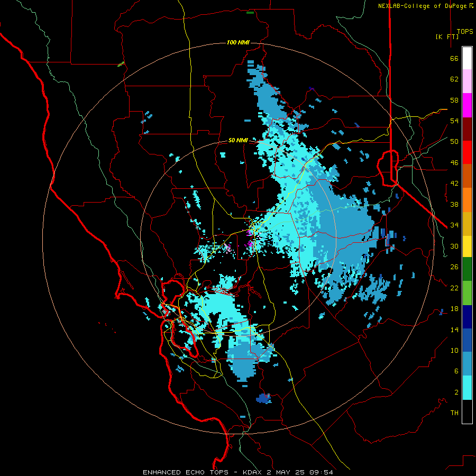This screenshot has width=476, height=476.
Task: Click the '09:54' timestamp in footer
Action: pos(321,472)
